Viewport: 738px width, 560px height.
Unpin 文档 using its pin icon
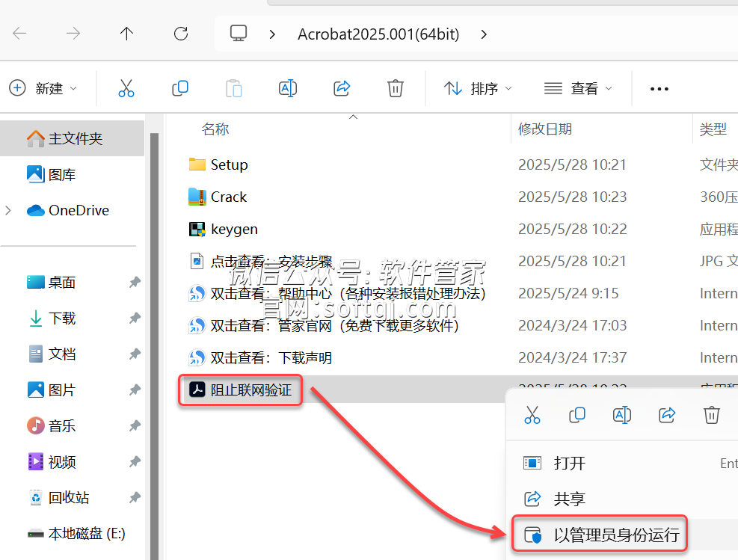pyautogui.click(x=135, y=354)
